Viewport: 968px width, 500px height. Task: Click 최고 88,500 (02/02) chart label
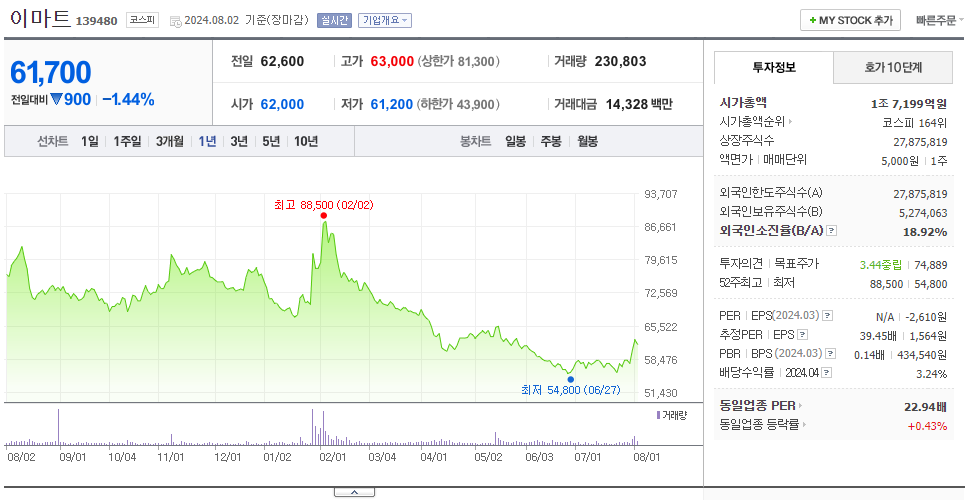pyautogui.click(x=323, y=205)
